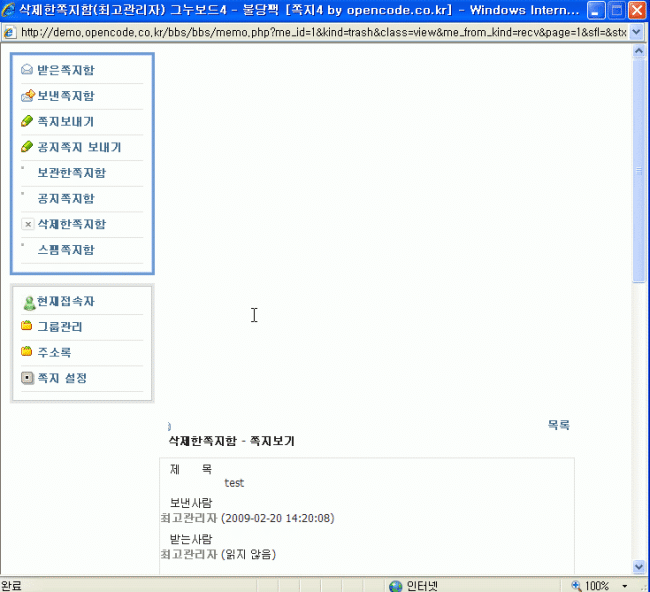Viewport: 650px width, 592px height.
Task: Click the page icon in the address bar
Action: click(x=10, y=32)
